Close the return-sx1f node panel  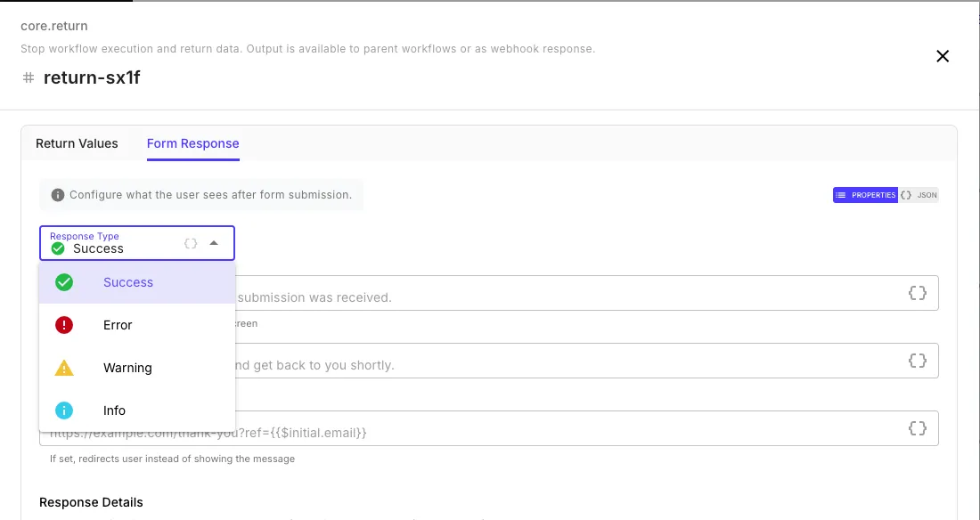(943, 56)
